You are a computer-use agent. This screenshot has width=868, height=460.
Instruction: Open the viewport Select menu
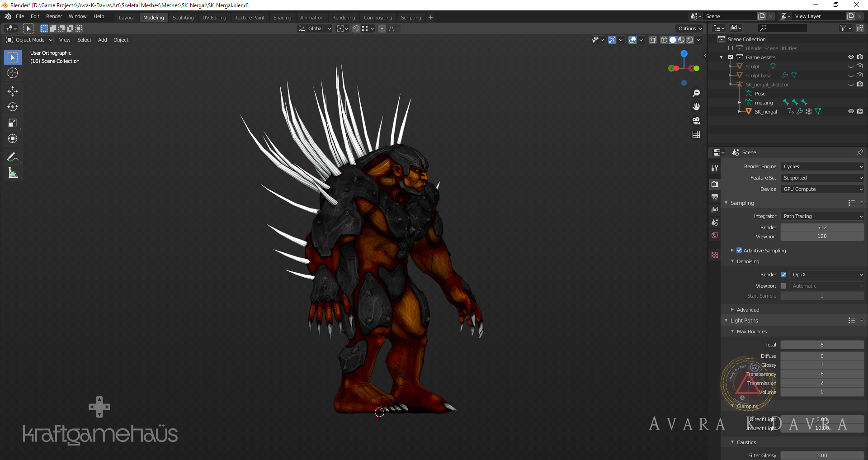(x=84, y=40)
